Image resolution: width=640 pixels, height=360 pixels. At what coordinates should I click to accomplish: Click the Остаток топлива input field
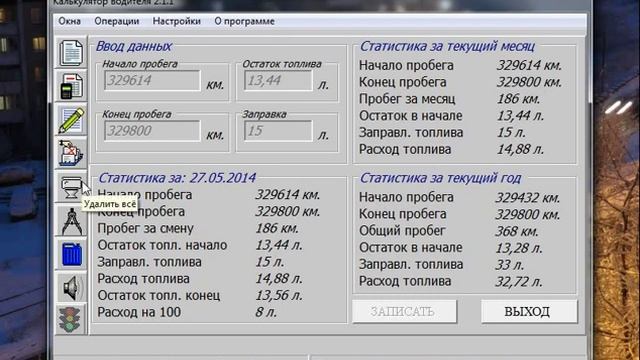[278, 80]
